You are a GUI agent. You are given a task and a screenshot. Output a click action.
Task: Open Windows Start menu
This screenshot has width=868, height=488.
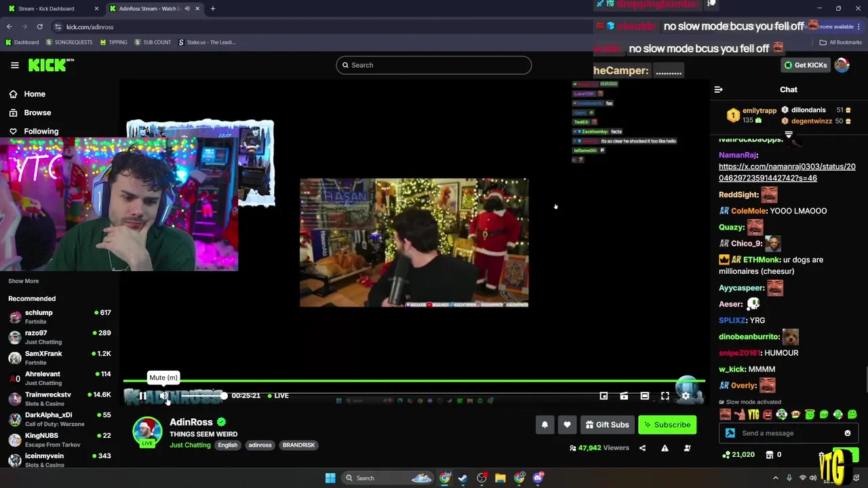[330, 478]
